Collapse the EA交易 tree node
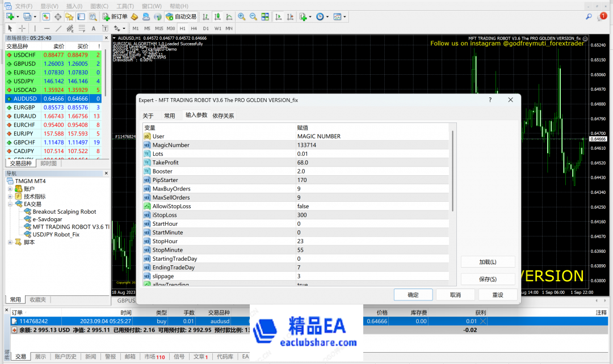 point(10,204)
